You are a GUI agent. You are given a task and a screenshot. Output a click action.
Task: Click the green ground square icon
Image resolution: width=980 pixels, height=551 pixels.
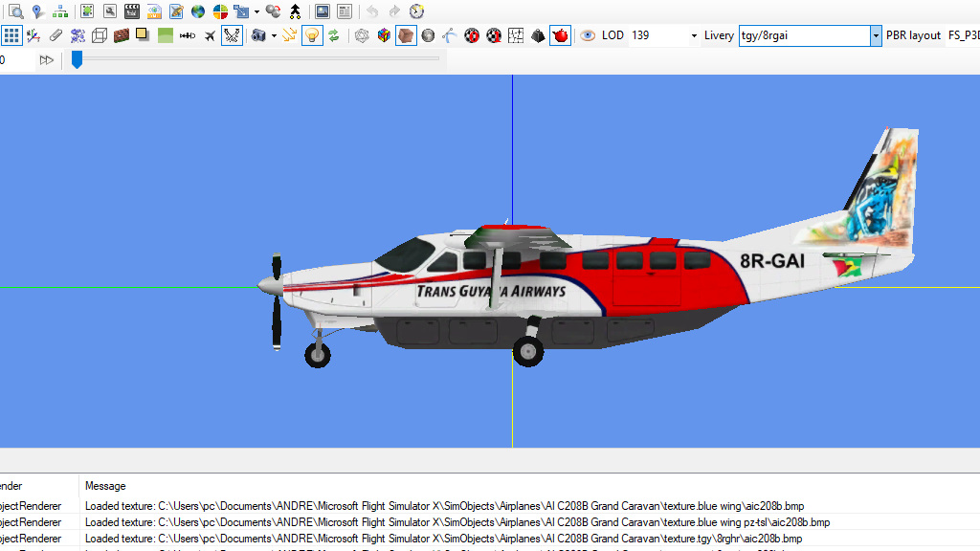(x=166, y=35)
